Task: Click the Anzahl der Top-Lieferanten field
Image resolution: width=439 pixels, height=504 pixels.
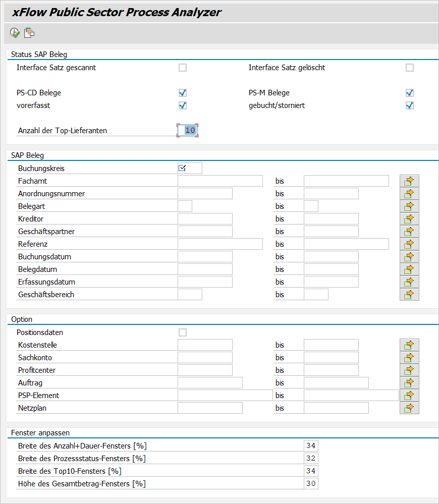Action: (187, 130)
